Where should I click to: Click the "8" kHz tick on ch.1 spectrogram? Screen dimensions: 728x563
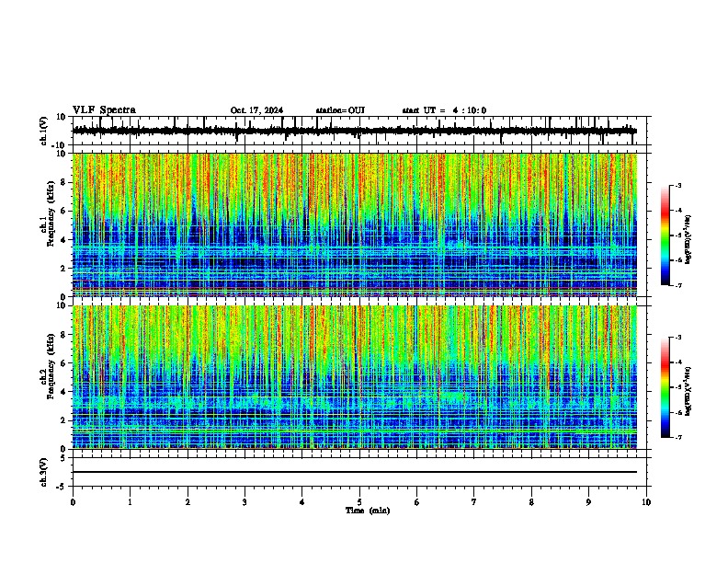(63, 182)
